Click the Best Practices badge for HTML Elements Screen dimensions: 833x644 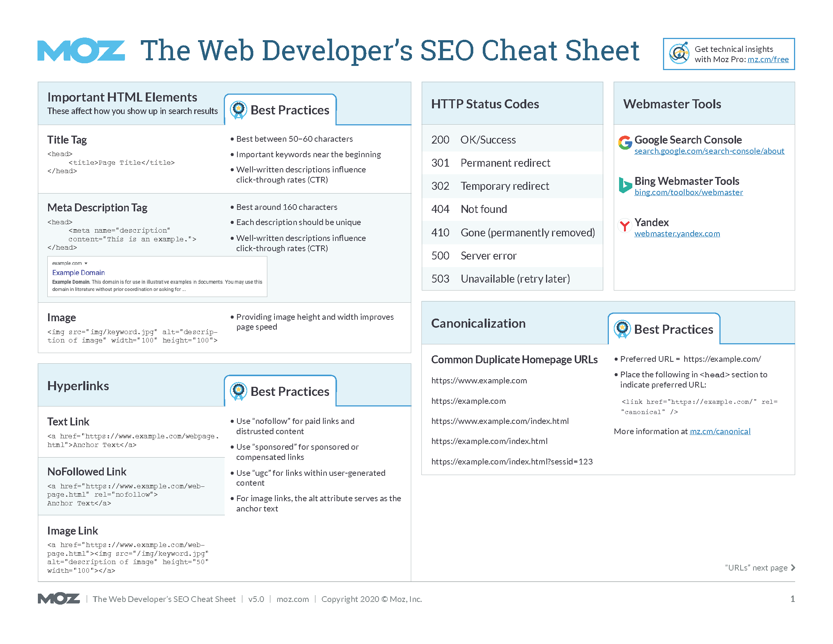pos(245,109)
